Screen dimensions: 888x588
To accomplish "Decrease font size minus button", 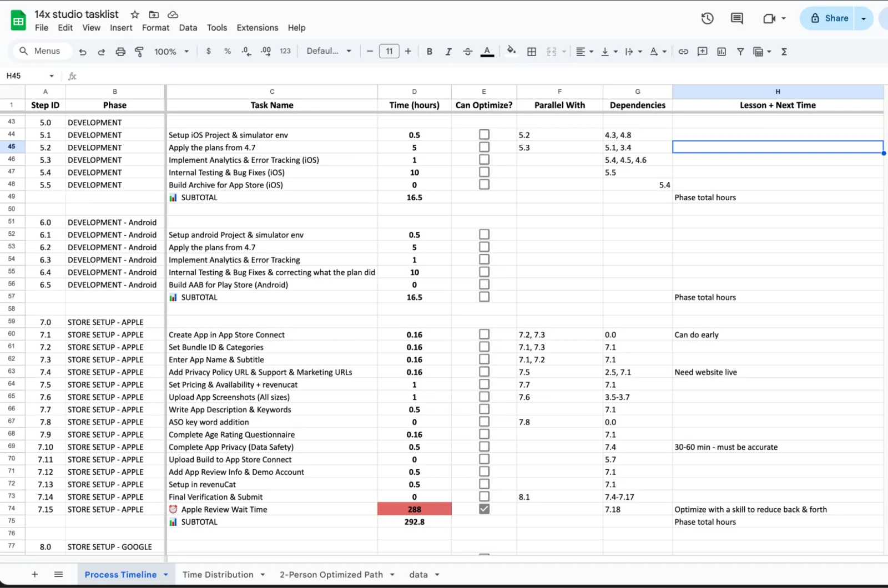I will [x=370, y=52].
